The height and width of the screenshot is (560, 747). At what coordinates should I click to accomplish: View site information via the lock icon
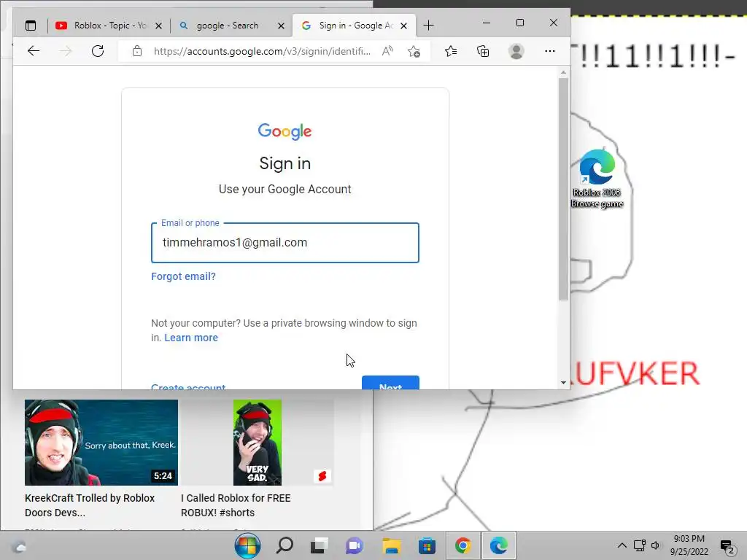137,51
